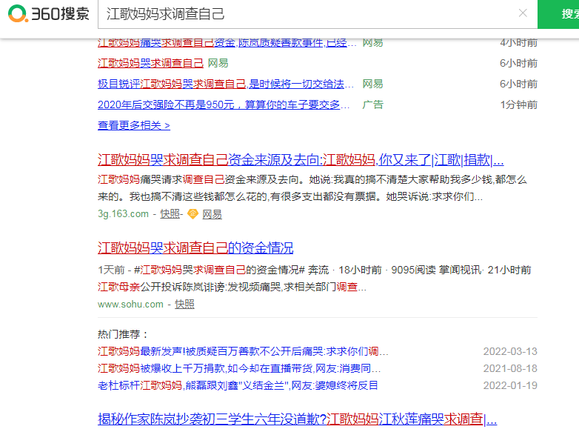Click the orange verified badge icon beside 网易
This screenshot has height=432, width=579.
pyautogui.click(x=193, y=214)
